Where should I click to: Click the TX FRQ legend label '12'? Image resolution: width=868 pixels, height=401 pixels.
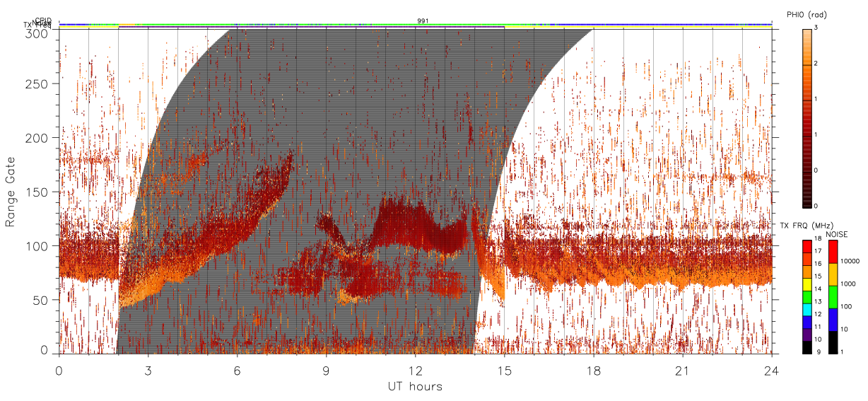point(818,314)
